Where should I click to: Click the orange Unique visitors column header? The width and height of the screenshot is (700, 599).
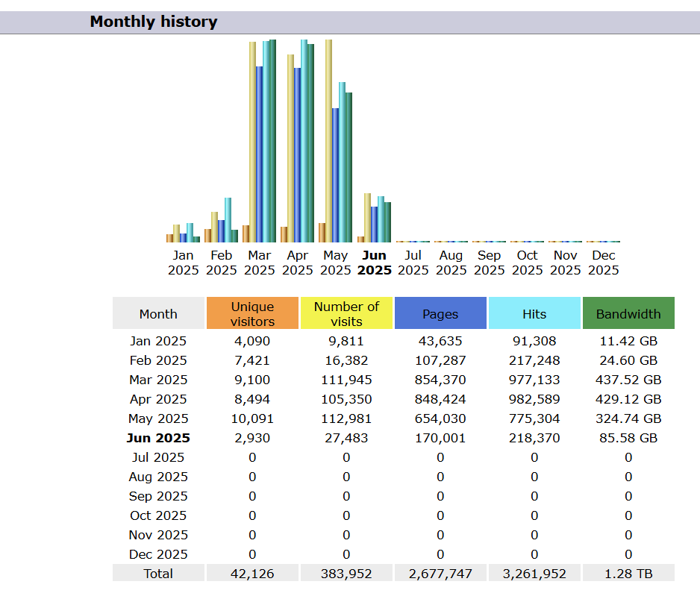[252, 313]
